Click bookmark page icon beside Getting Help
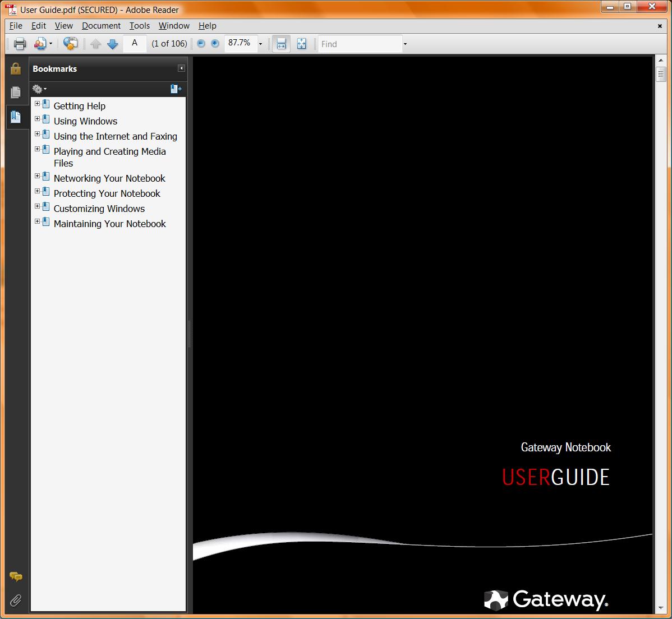Viewport: 672px width, 619px height. click(x=46, y=104)
